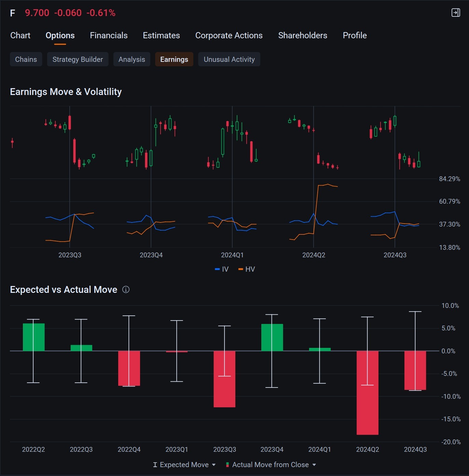Screen dimensions: 469x476
Task: Switch to the Chart tab
Action: tap(20, 36)
